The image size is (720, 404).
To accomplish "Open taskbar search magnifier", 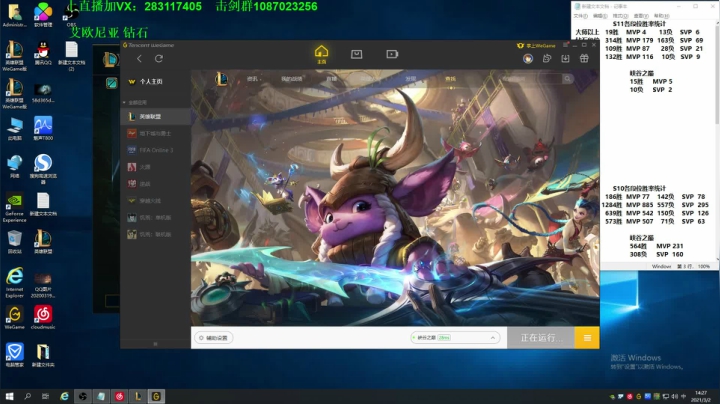I will [x=28, y=396].
